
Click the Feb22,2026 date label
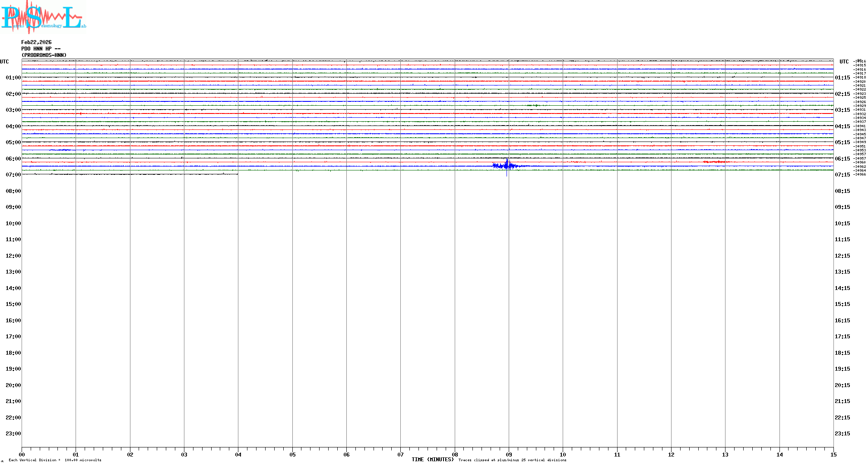coord(36,42)
